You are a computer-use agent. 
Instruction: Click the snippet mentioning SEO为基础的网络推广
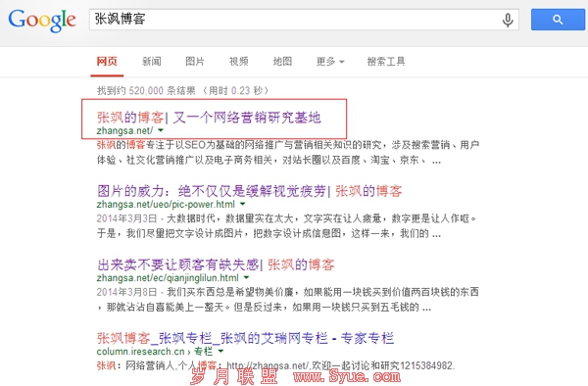(288, 153)
